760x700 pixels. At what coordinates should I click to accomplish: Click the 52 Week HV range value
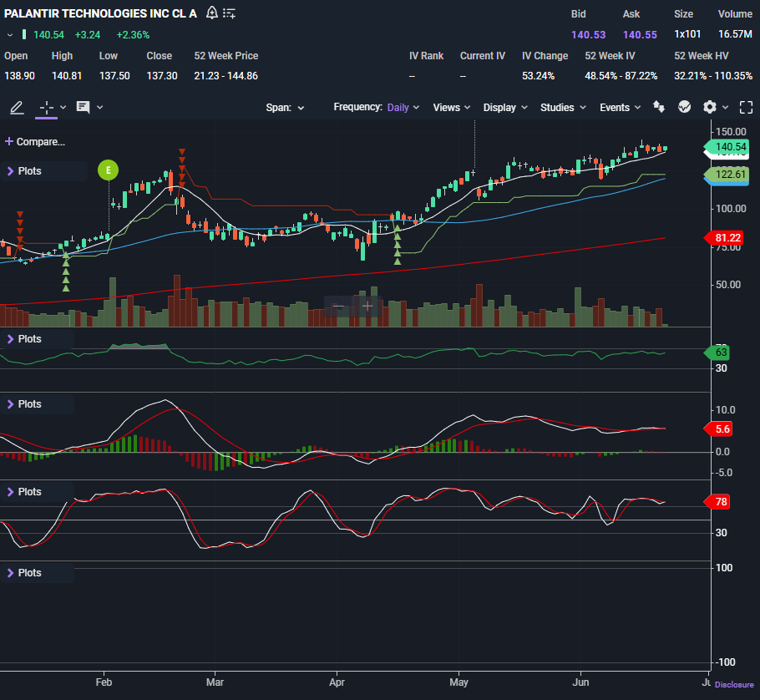point(713,76)
